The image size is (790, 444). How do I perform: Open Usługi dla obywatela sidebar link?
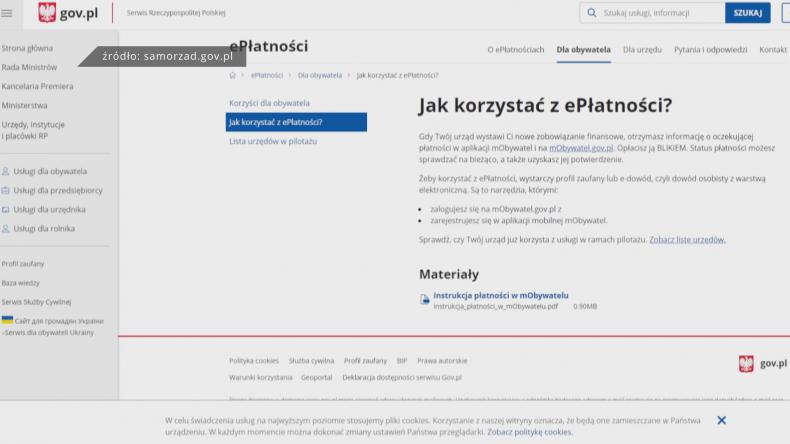(x=50, y=171)
